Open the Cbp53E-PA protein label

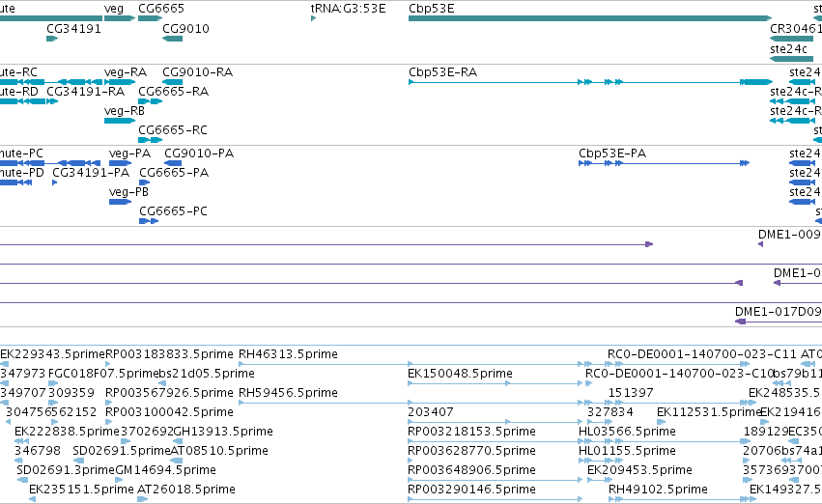(612, 153)
